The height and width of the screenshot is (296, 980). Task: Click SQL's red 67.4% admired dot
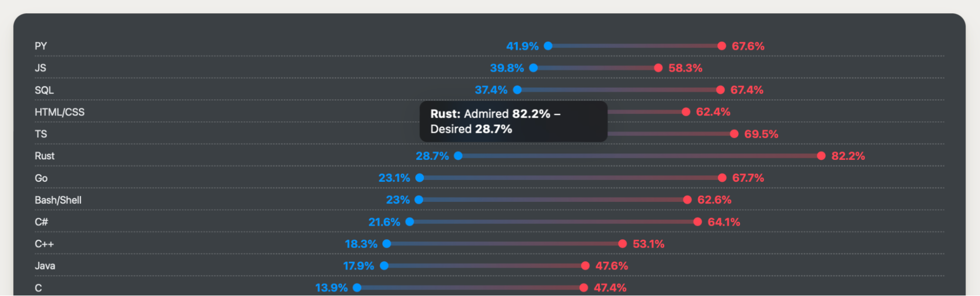pos(720,90)
